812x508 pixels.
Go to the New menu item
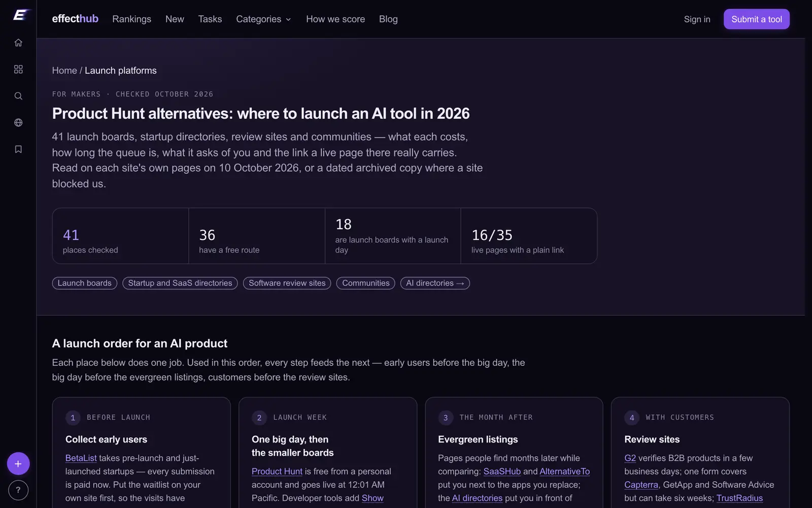click(x=175, y=19)
